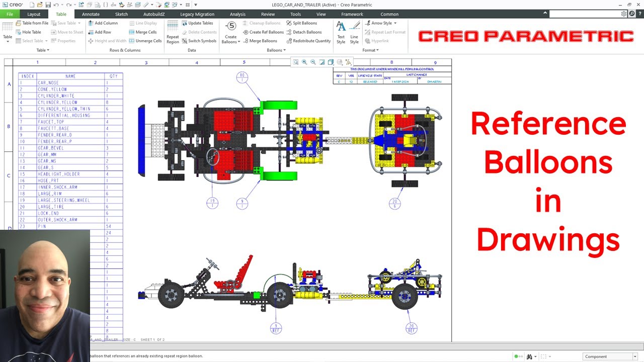Click the LARGE_STEERING_WHEEL table entry
644x362 pixels.
tap(64, 200)
